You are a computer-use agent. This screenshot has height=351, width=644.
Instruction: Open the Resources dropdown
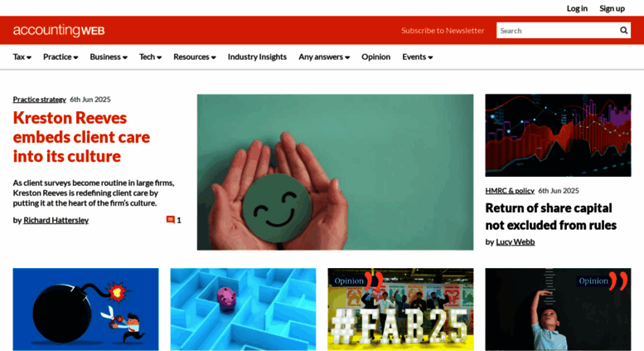(195, 56)
